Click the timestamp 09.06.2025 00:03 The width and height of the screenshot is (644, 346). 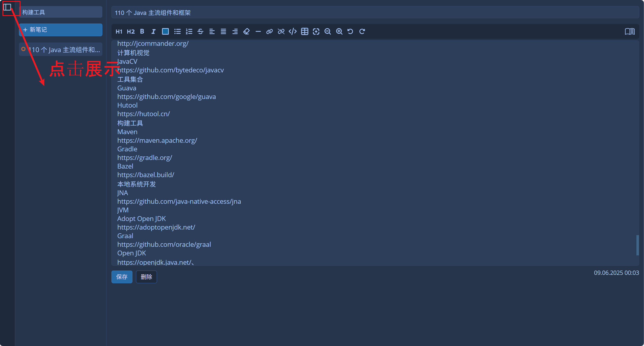(x=616, y=273)
